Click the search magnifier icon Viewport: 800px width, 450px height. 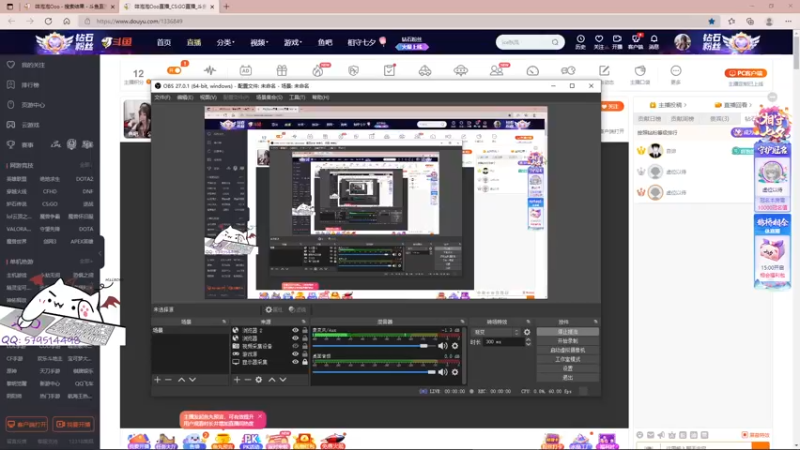[555, 42]
